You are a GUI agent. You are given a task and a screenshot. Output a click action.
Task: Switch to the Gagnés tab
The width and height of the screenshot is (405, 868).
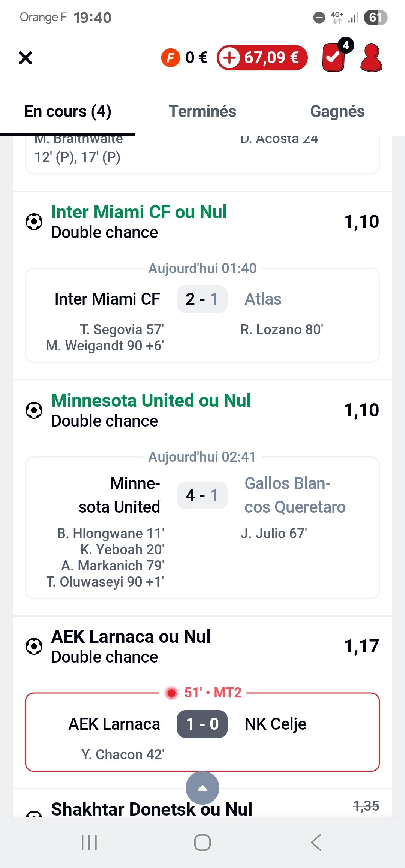(x=337, y=111)
